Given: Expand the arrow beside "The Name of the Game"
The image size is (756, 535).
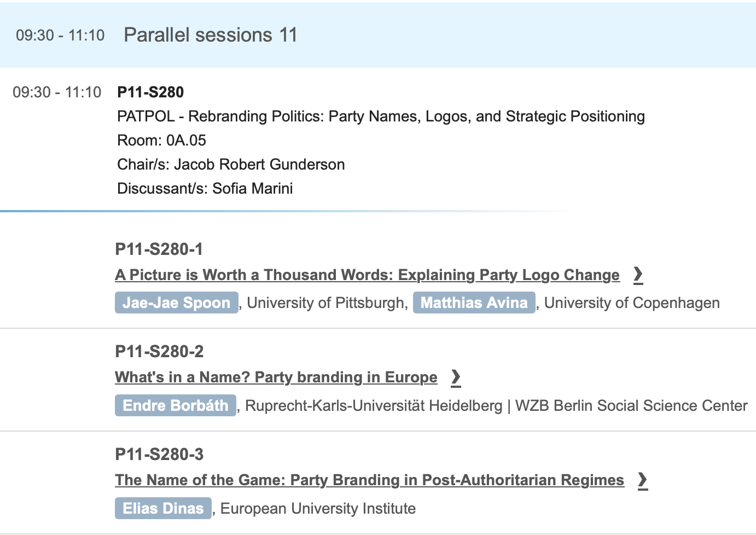Looking at the screenshot, I should pos(643,480).
